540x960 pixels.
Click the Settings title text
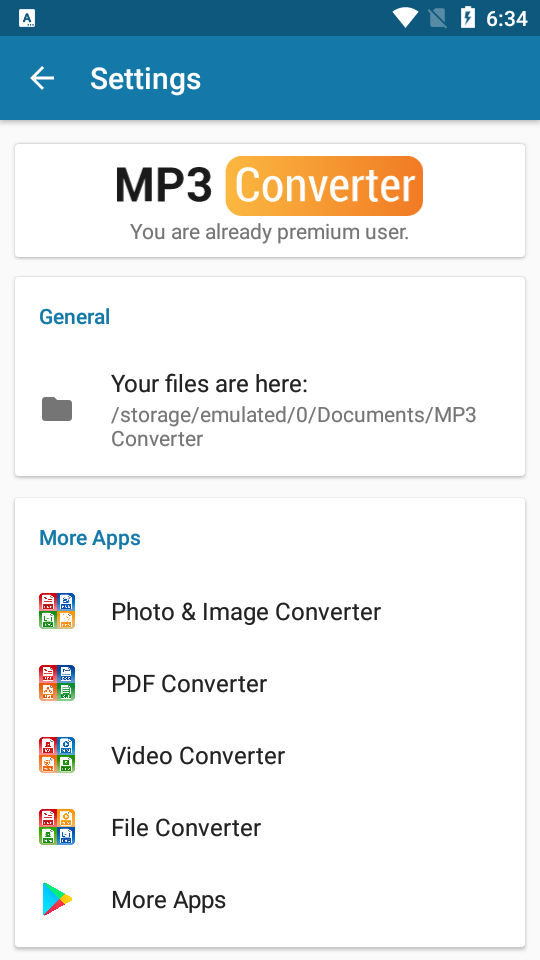coord(146,78)
